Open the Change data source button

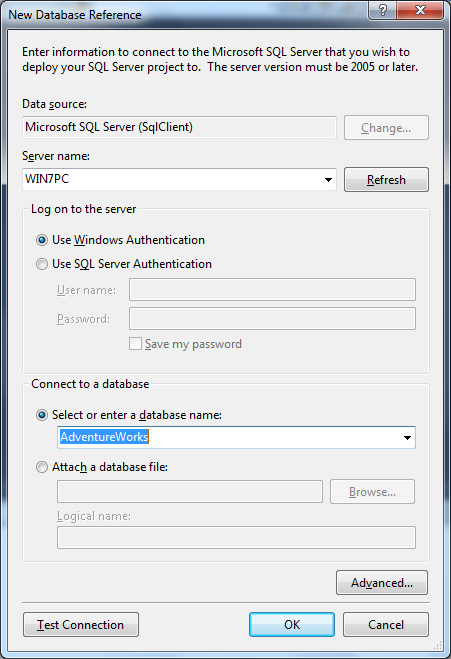coord(386,128)
